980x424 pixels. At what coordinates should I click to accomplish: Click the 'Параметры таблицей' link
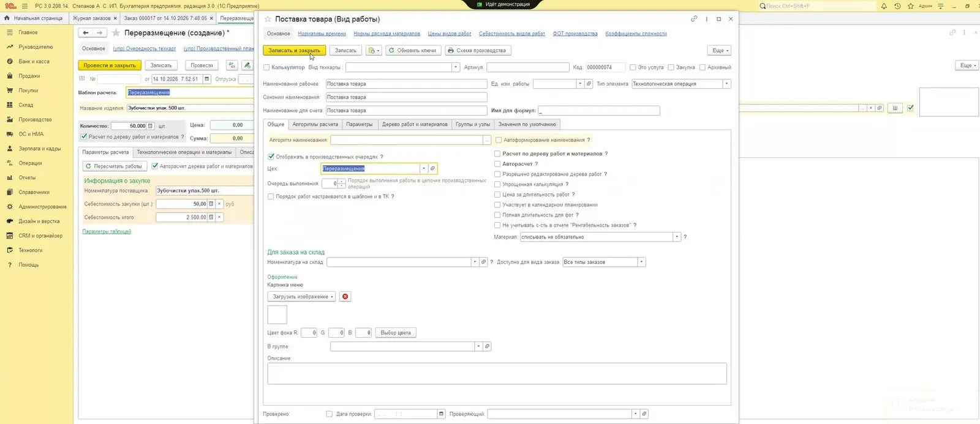tap(107, 231)
